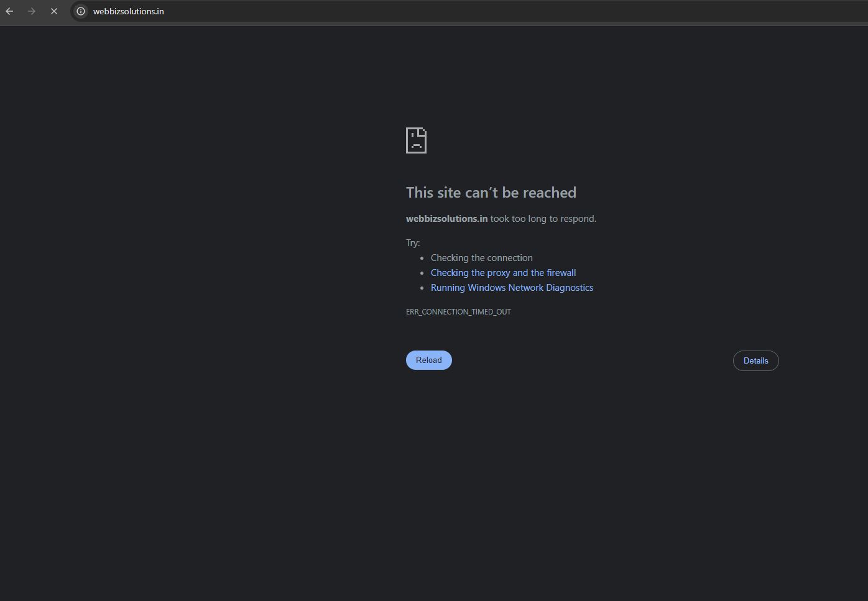The width and height of the screenshot is (868, 601).
Task: Click bullet before the proxy and firewall link
Action: click(422, 273)
